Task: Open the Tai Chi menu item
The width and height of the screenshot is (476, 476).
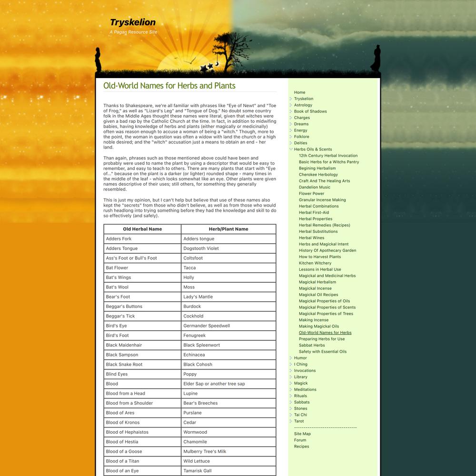Action: [300, 415]
